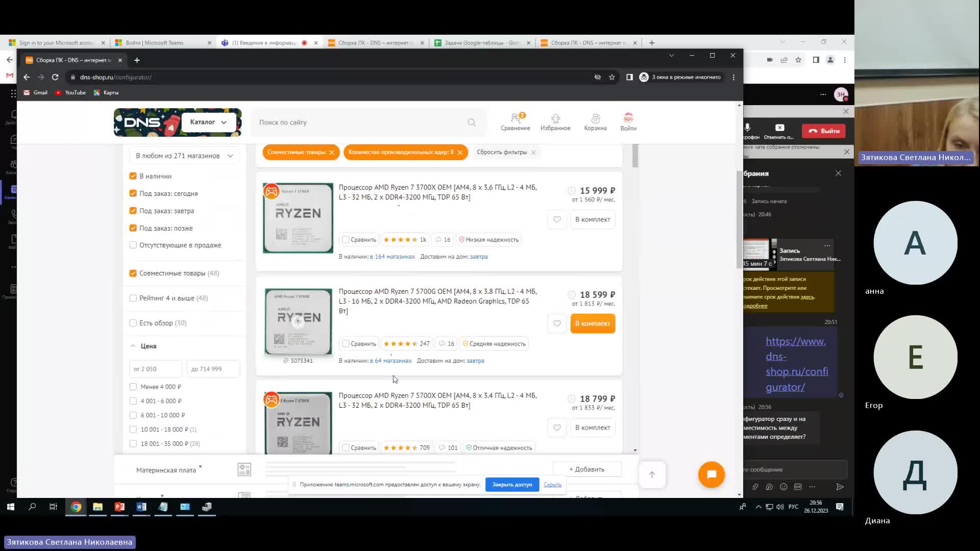The width and height of the screenshot is (980, 551).
Task: Click Ryzen 7 3700X product thumbnail
Action: coord(298,218)
